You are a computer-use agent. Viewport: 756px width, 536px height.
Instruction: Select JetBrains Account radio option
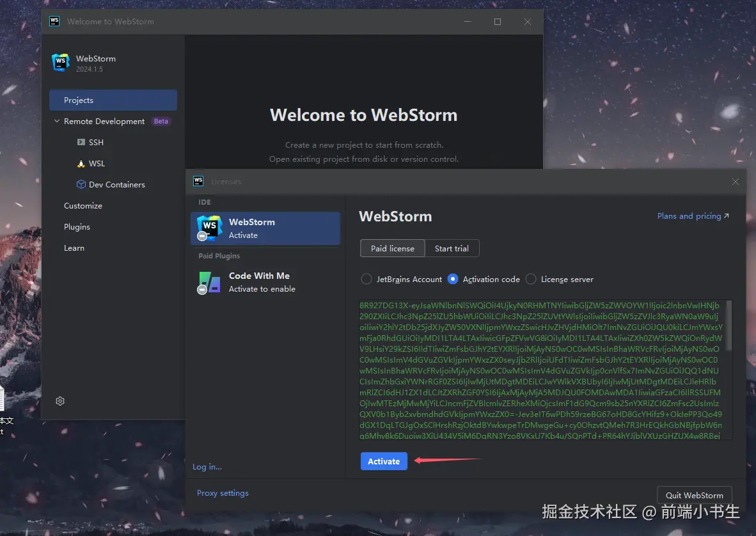(x=366, y=279)
